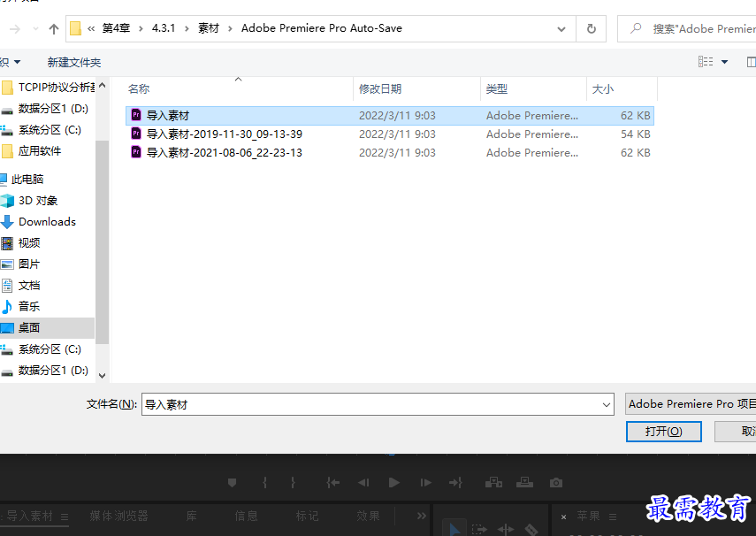The width and height of the screenshot is (756, 536).
Task: Click the 第4章 breadcrumb segment
Action: [x=116, y=28]
